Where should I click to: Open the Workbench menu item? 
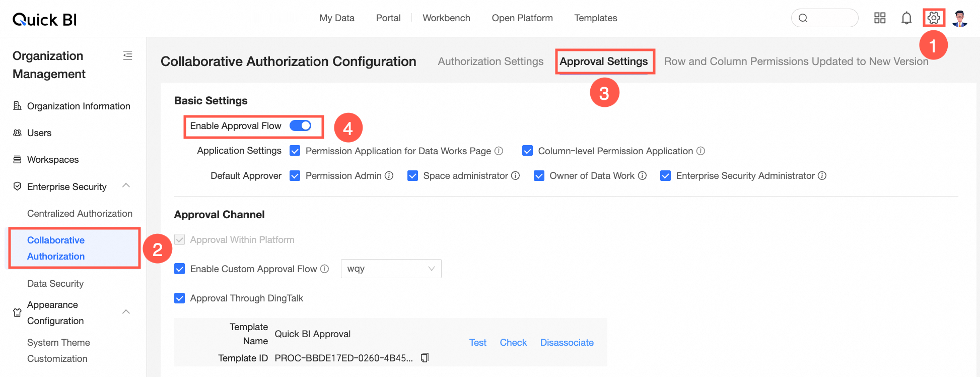[x=446, y=18]
